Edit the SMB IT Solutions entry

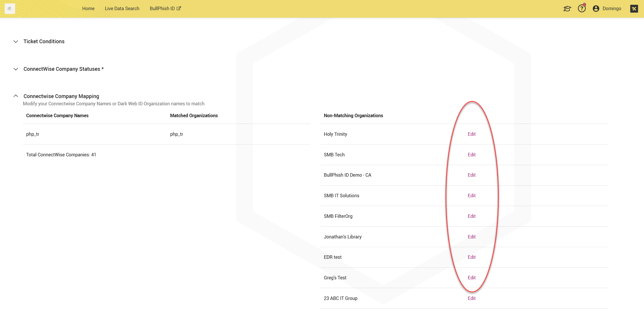pyautogui.click(x=472, y=196)
